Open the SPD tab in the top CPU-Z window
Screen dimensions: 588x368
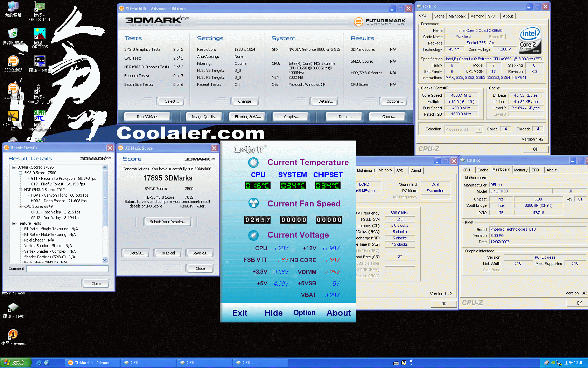491,16
